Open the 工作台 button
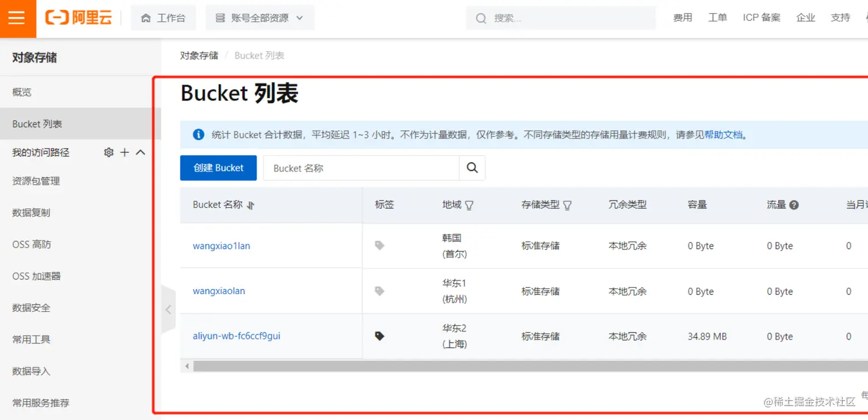Image resolution: width=868 pixels, height=420 pixels. (x=164, y=18)
